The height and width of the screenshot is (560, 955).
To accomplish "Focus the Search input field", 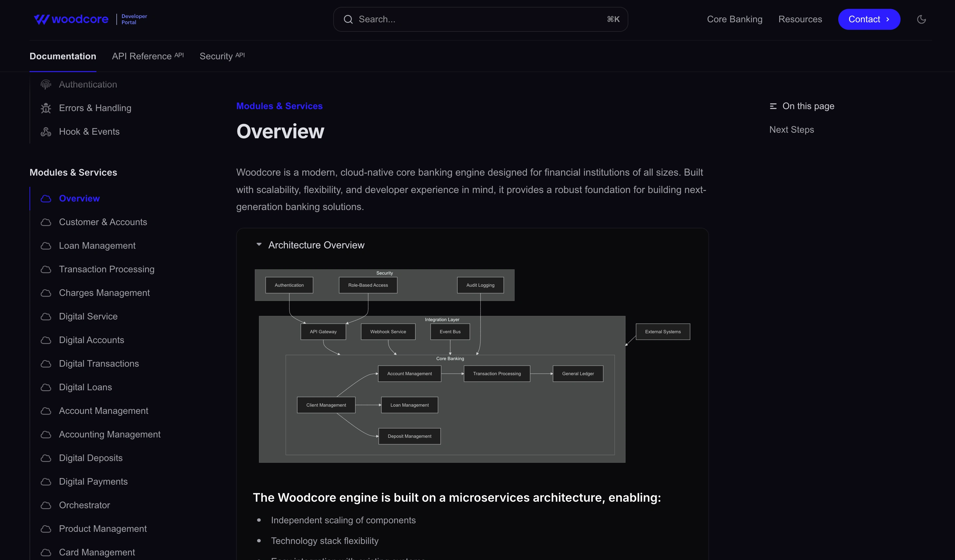I will (480, 19).
